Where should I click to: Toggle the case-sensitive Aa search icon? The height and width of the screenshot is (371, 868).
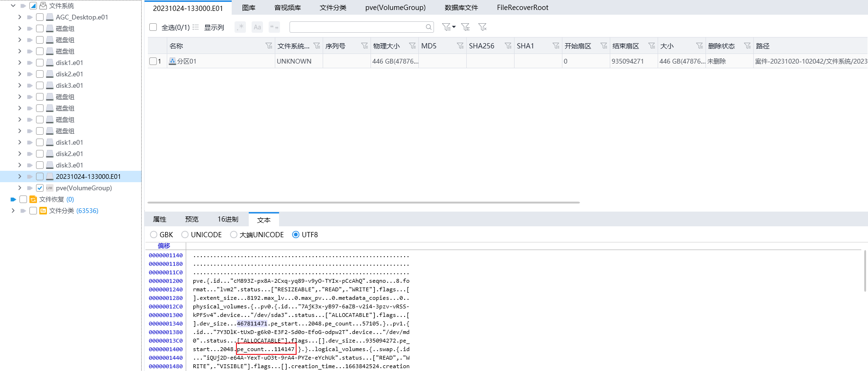tap(257, 27)
